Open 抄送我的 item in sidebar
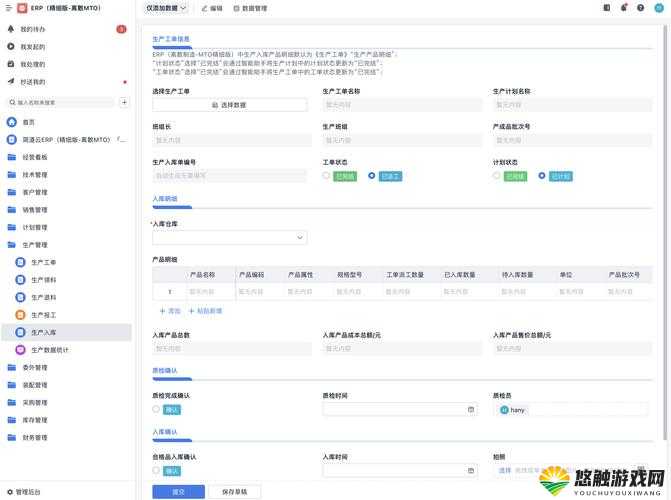Image resolution: width=671 pixels, height=500 pixels. pos(33,82)
